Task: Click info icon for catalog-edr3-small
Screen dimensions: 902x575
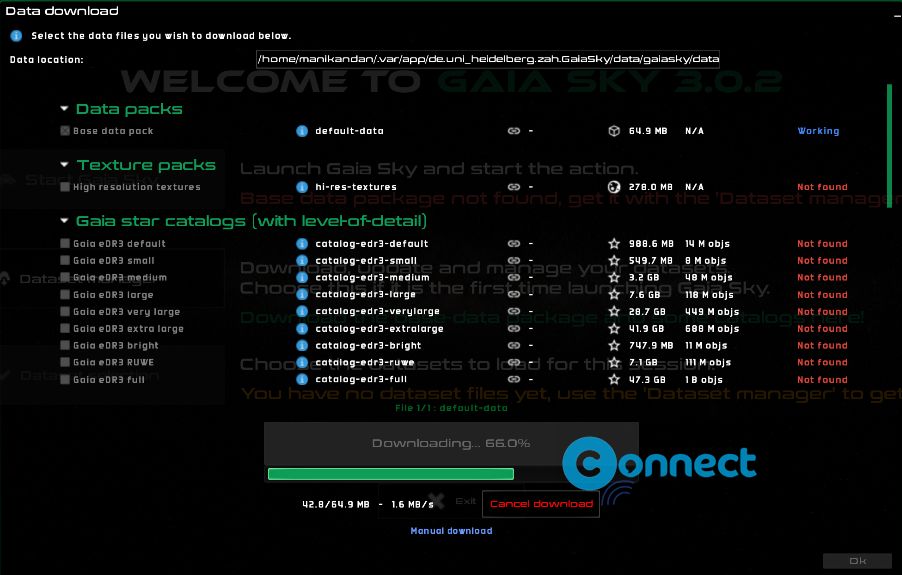Action: point(301,260)
